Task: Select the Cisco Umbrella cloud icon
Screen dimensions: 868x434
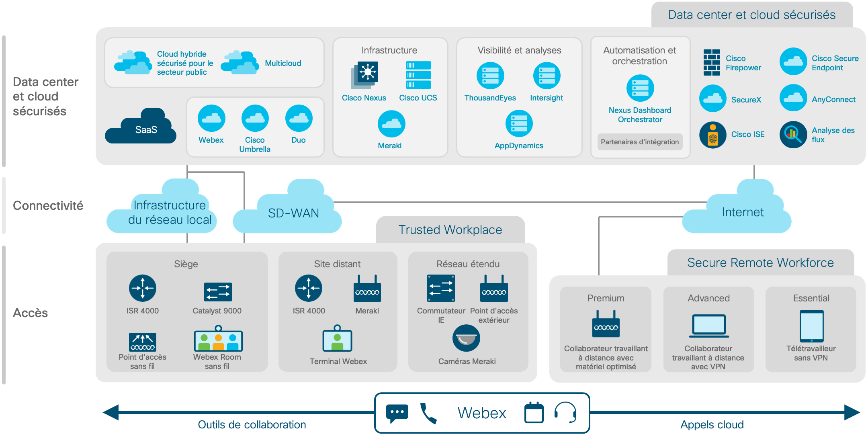Action: pos(255,118)
